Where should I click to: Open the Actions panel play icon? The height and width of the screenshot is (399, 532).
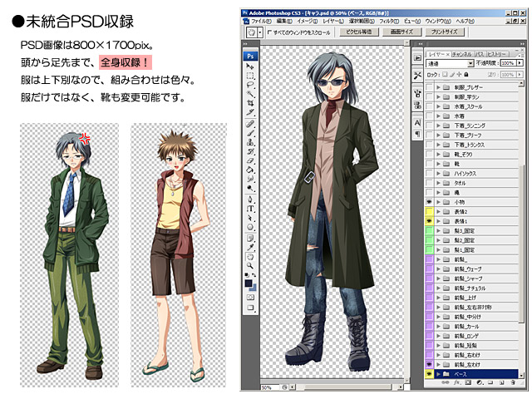[417, 57]
